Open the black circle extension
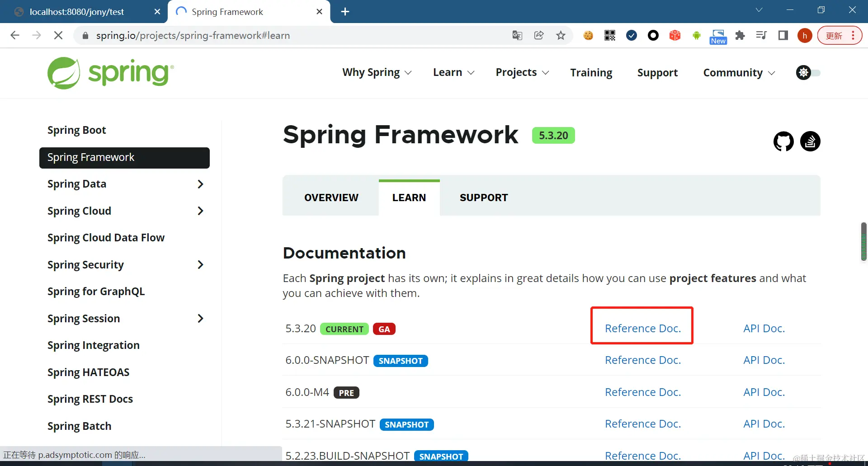Screen dimensions: 868x466 (653, 35)
